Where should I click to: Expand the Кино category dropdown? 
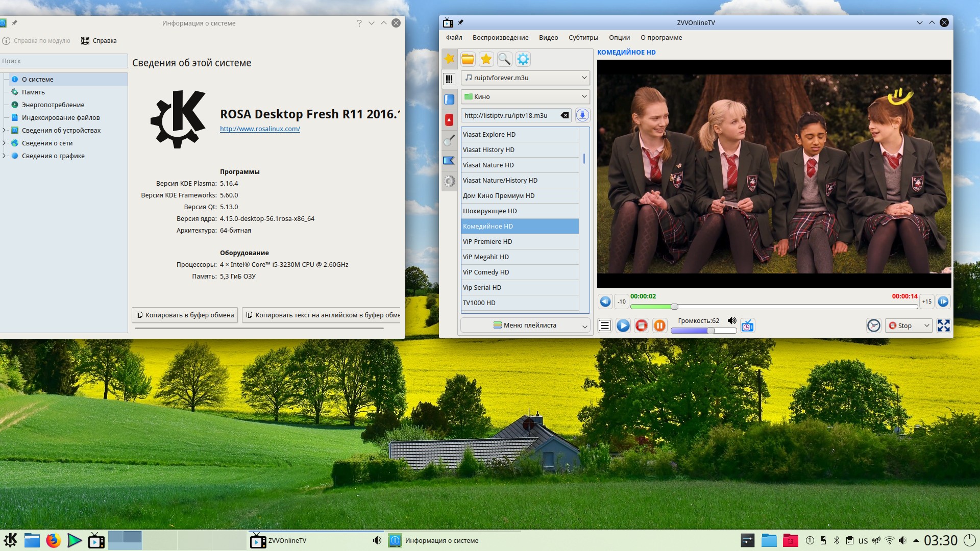525,96
